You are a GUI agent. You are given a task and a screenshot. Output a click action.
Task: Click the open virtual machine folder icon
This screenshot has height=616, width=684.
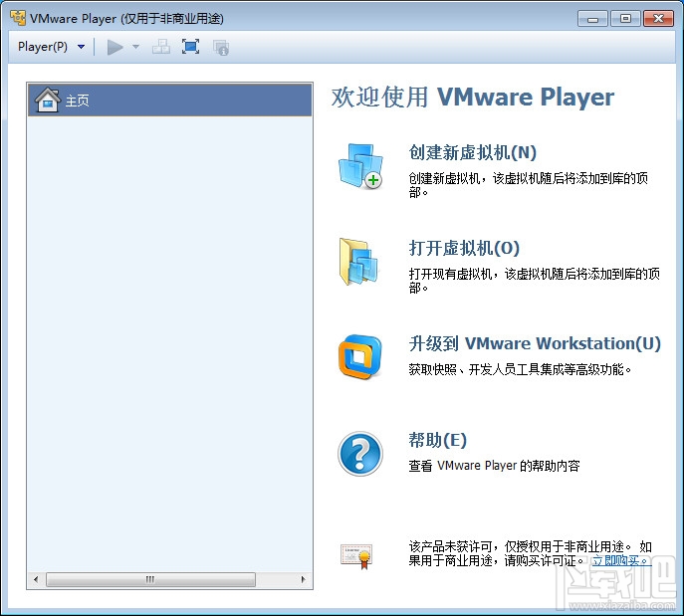pyautogui.click(x=359, y=262)
